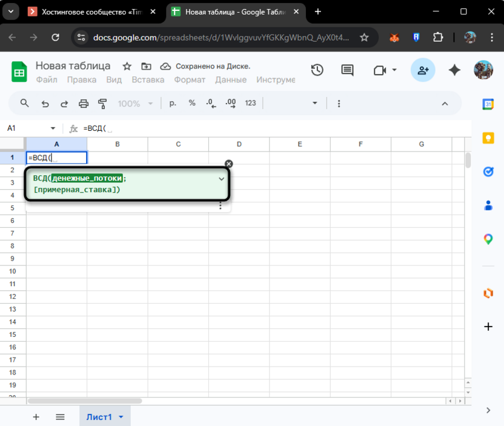
Task: Open the Gemini sparkle assistant
Action: click(x=454, y=70)
